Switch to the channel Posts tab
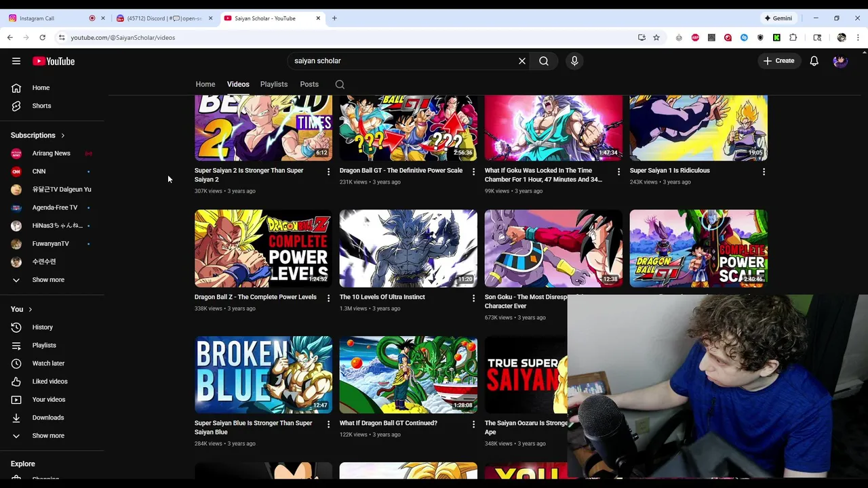 309,84
